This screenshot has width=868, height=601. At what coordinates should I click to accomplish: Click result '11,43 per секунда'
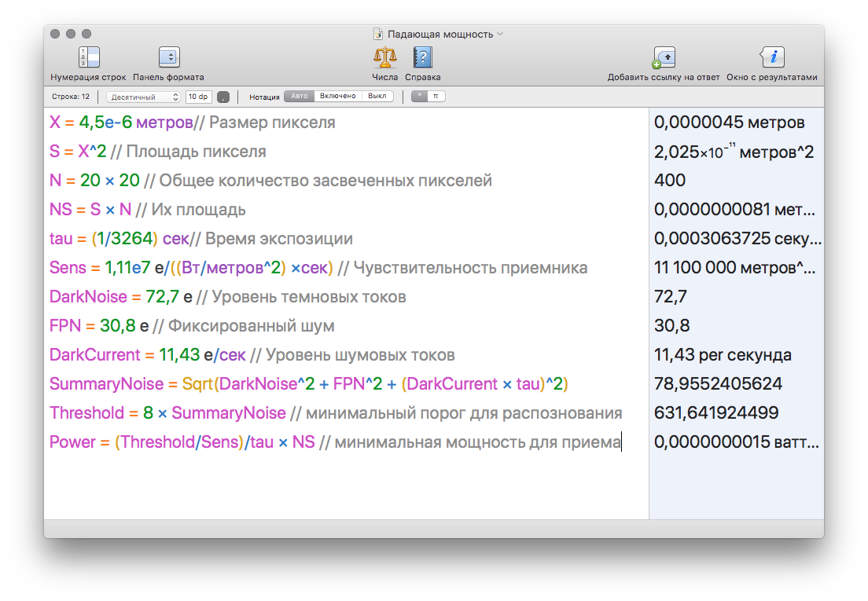tap(723, 355)
